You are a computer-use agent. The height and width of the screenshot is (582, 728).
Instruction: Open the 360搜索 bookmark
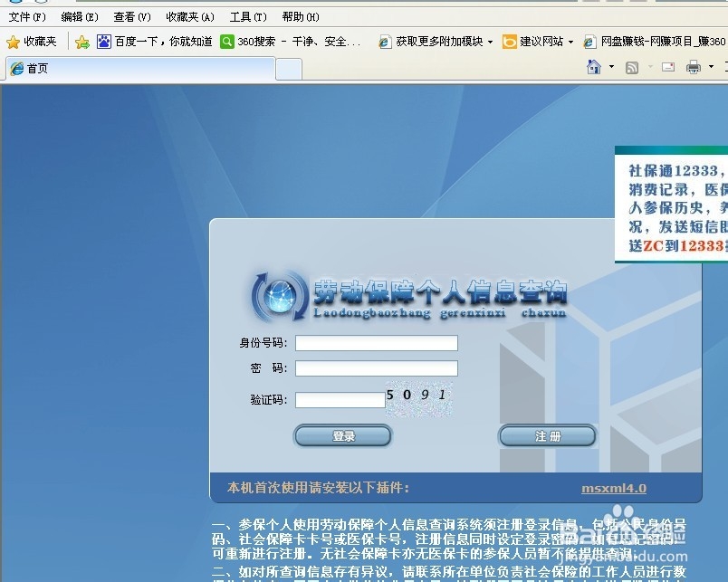(x=290, y=42)
